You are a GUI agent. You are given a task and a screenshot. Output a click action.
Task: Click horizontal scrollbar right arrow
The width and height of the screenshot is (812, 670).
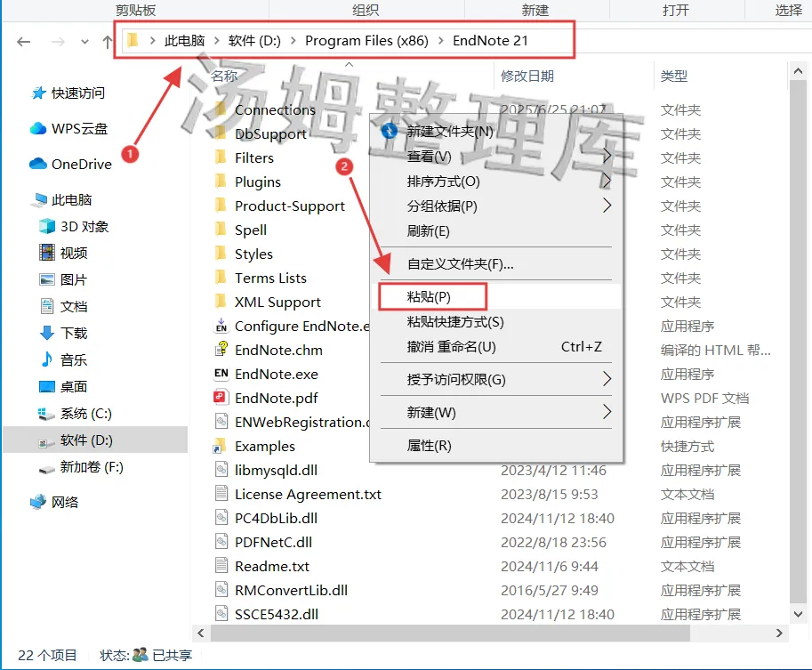[779, 634]
